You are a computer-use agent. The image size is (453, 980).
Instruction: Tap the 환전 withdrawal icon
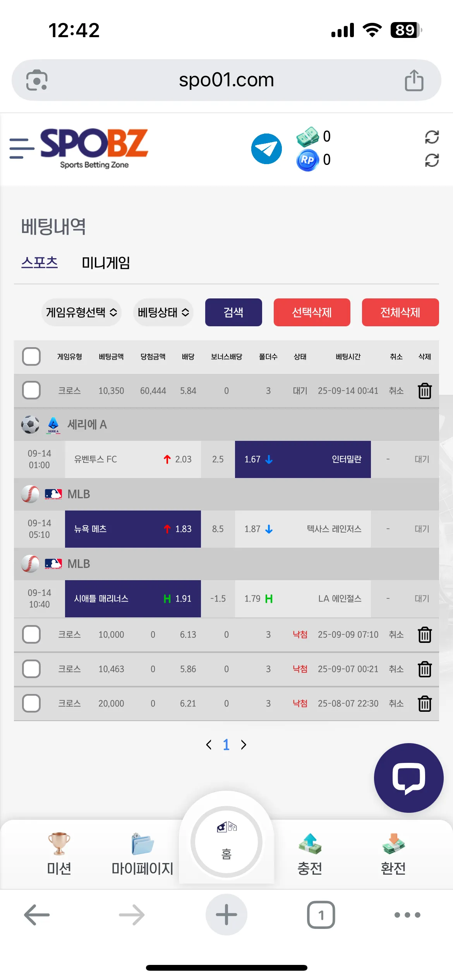[393, 844]
